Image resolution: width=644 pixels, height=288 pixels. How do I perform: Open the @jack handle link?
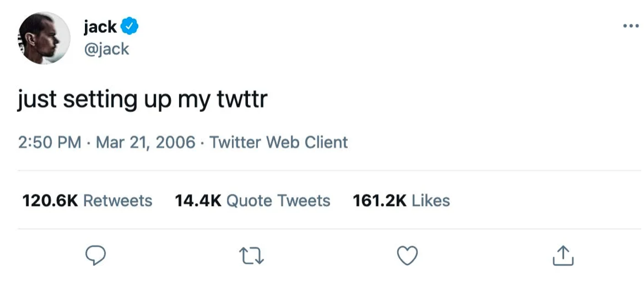tap(106, 49)
